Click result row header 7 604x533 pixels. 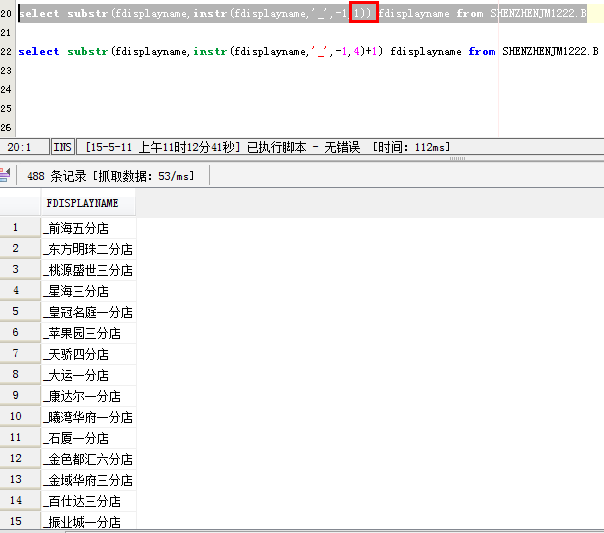click(x=20, y=354)
